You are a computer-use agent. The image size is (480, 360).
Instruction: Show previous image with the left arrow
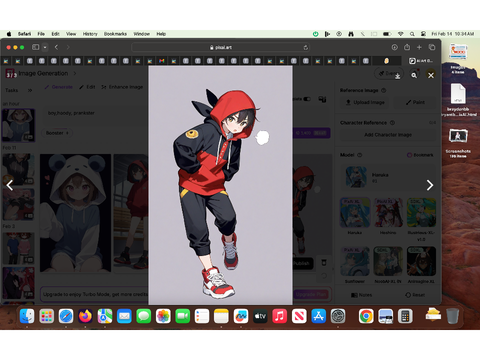10,185
